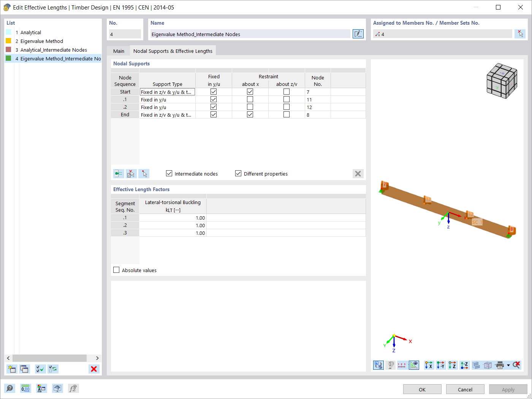Activate the dimensions visibility ruler-eye icon

tap(414, 365)
